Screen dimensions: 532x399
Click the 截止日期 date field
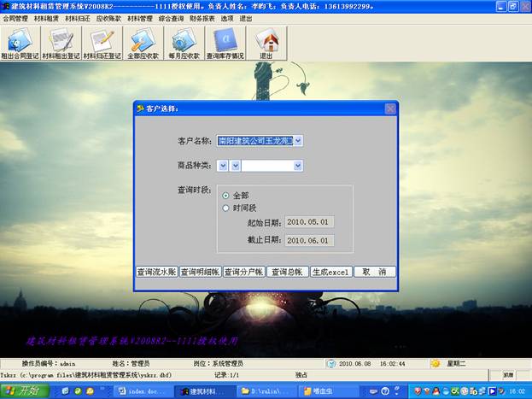click(310, 240)
